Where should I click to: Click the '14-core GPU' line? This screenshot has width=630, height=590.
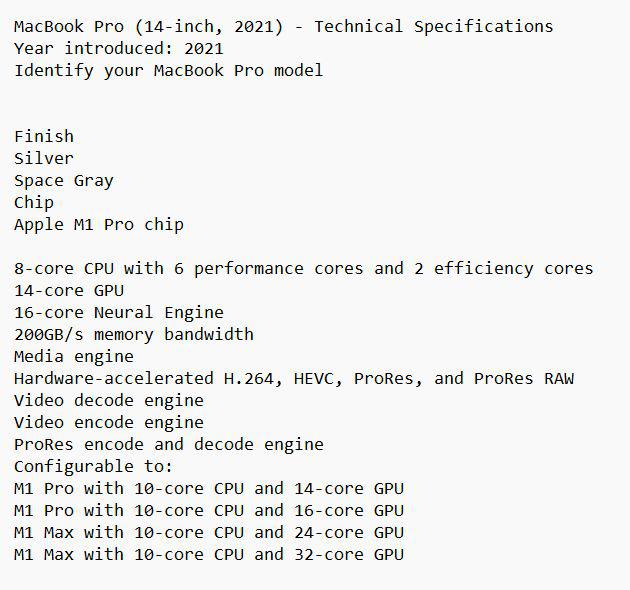(x=69, y=291)
